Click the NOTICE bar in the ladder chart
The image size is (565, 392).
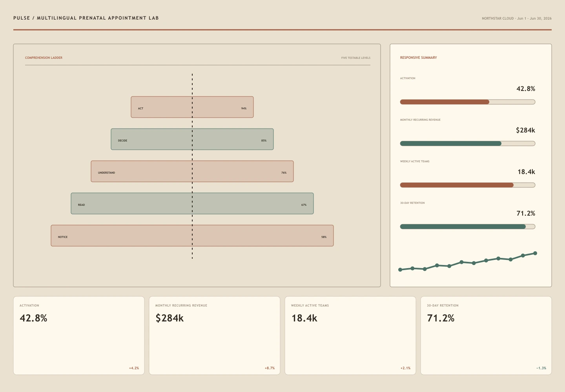(x=192, y=236)
